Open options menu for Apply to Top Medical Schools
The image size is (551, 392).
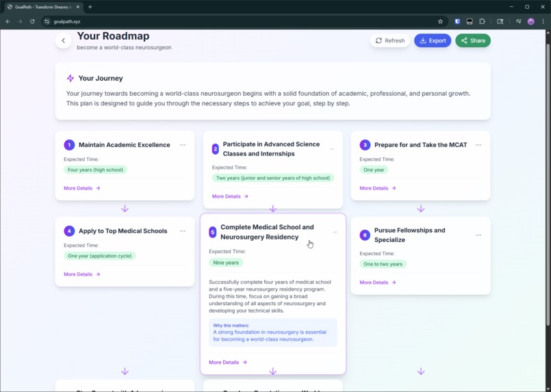(183, 231)
